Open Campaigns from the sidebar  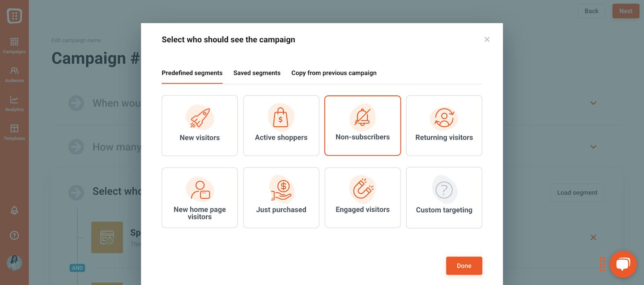(14, 46)
